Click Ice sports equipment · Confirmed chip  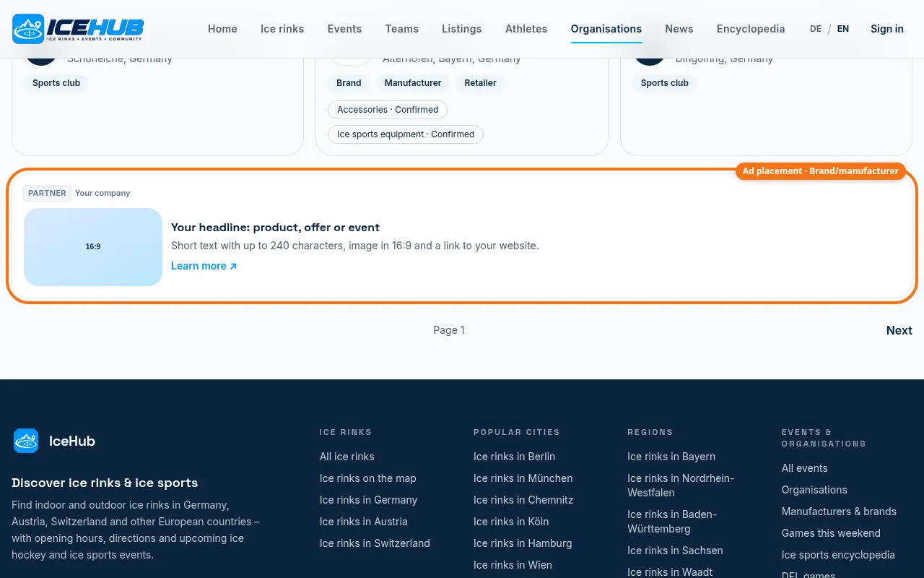tap(406, 134)
